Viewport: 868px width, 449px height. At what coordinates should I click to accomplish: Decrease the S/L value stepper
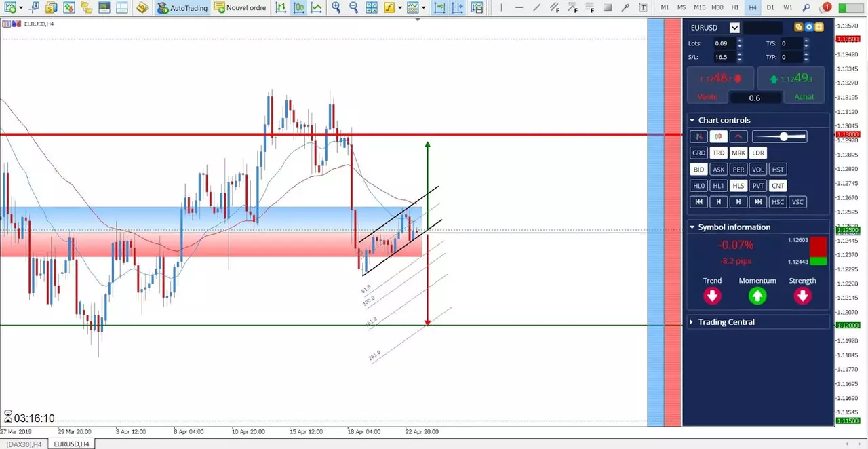(x=739, y=60)
